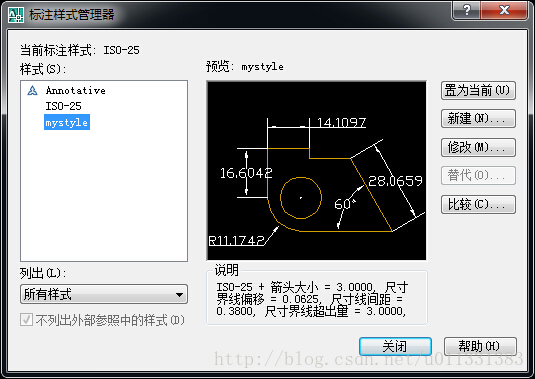Click the 样式(S): label
This screenshot has width=535, height=379.
pos(43,69)
